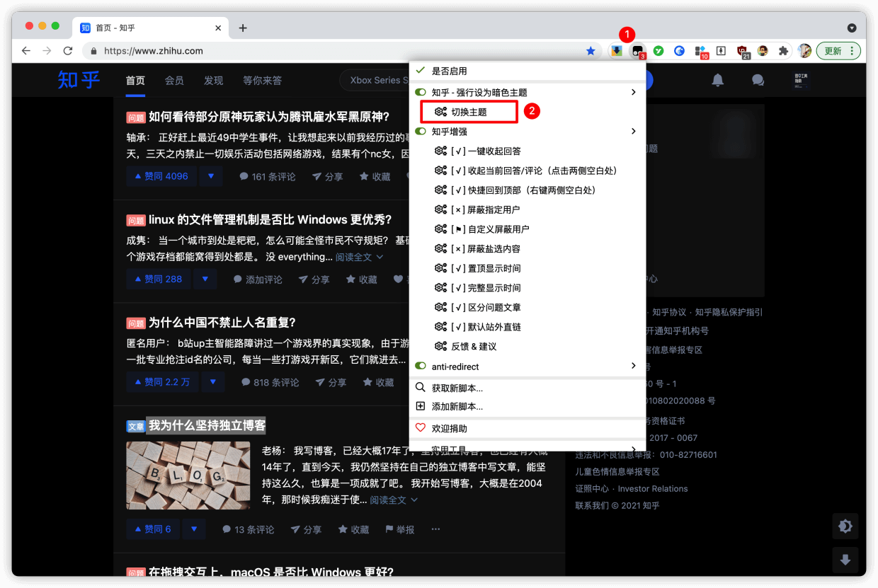The height and width of the screenshot is (588, 878).
Task: Open the BLOG wooden tiles thumbnail
Action: 188,475
